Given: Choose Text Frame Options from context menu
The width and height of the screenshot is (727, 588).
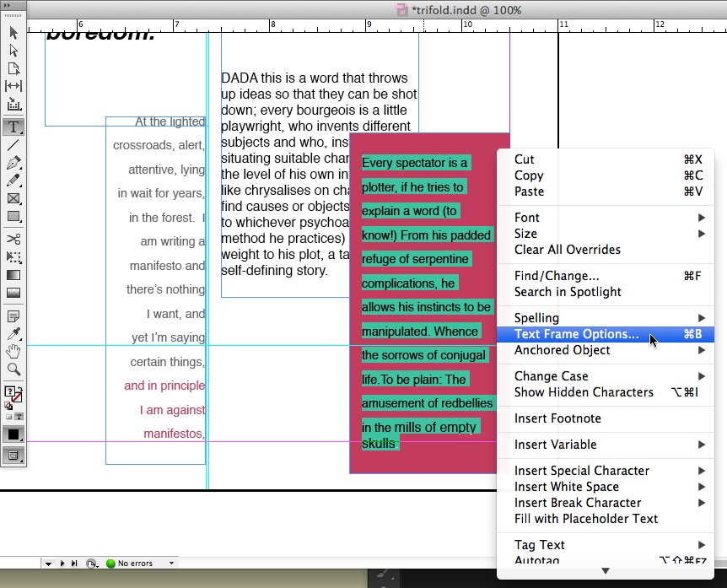Looking at the screenshot, I should [x=577, y=334].
